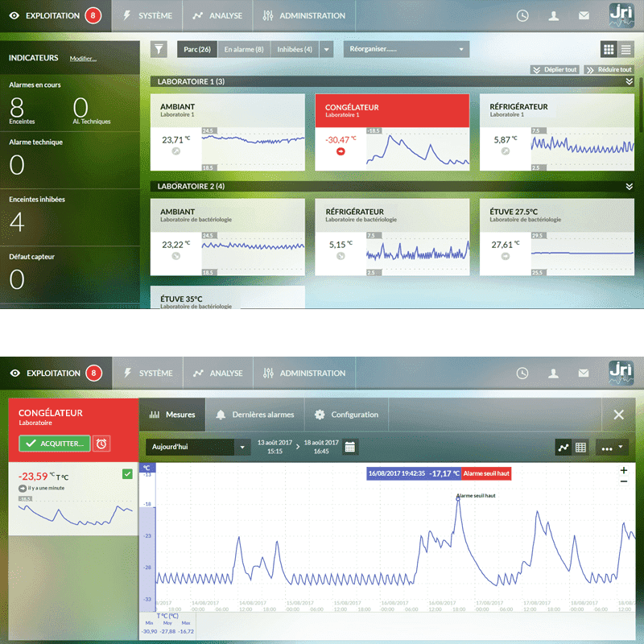Click the plus zoom control on the chart
The width and height of the screenshot is (644, 644).
(x=623, y=469)
